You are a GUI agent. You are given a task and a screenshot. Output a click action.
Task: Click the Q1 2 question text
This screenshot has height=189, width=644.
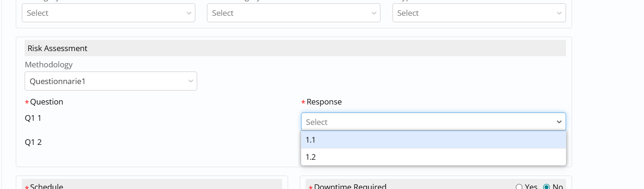point(33,142)
